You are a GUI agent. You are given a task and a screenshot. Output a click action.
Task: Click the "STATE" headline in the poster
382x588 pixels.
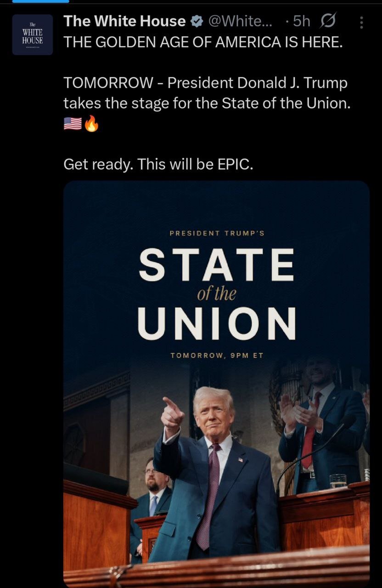[216, 265]
